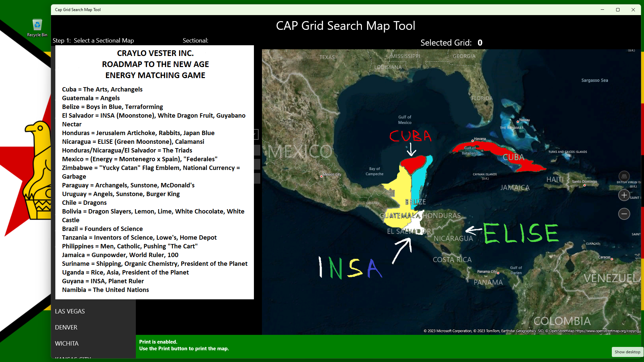The height and width of the screenshot is (362, 644).
Task: Click the Santo Domingo city marker
Action: click(584, 185)
